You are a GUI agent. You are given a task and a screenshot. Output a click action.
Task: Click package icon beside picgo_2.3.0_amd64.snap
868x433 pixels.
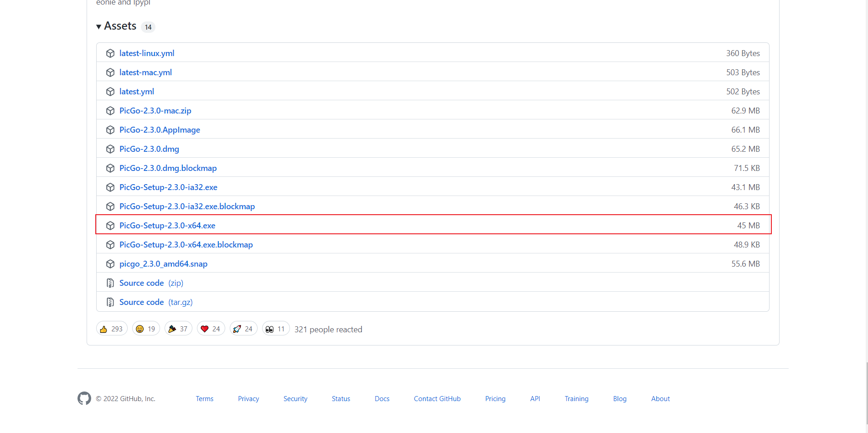point(110,264)
